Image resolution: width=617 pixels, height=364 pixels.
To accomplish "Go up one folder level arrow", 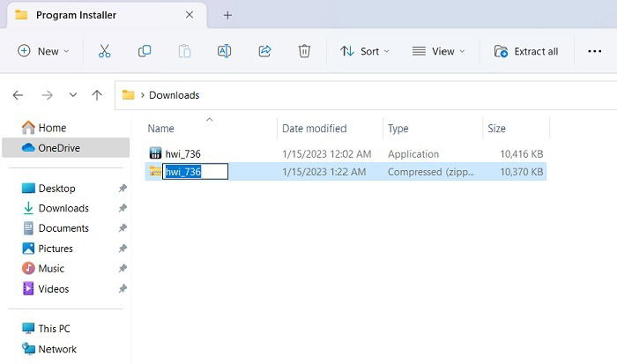I will tap(97, 95).
